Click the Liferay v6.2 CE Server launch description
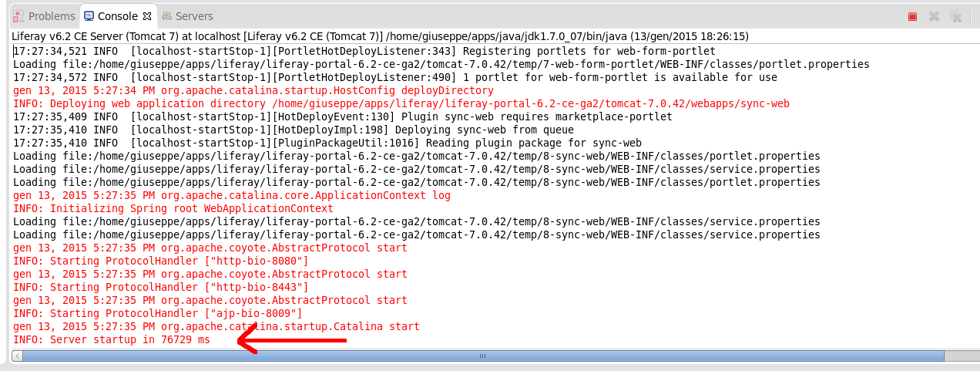 pyautogui.click(x=380, y=36)
